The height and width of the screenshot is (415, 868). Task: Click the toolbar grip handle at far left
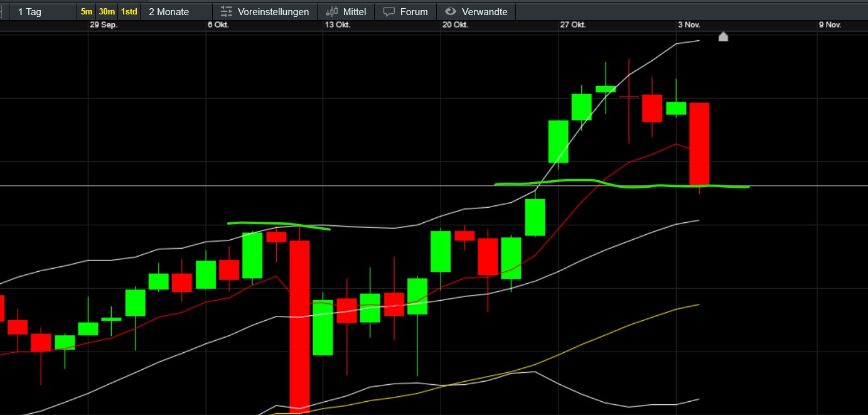(x=4, y=12)
